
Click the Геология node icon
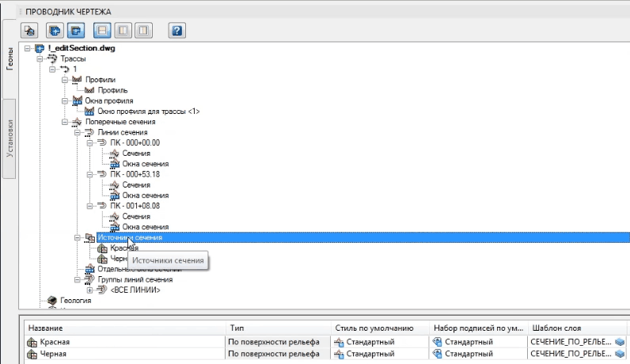[53, 301]
